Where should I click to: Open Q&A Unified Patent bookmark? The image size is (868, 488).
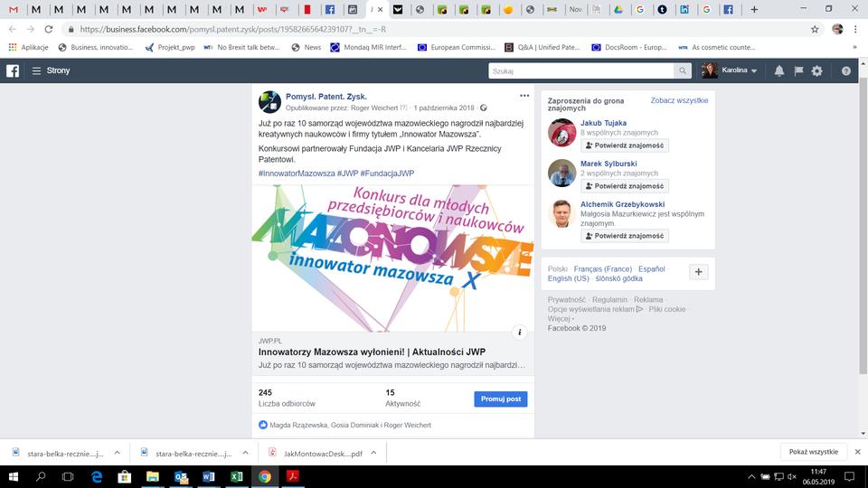click(542, 48)
